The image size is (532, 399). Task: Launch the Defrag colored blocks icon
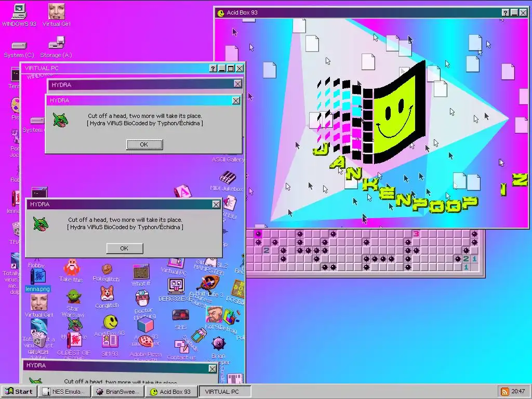231,317
